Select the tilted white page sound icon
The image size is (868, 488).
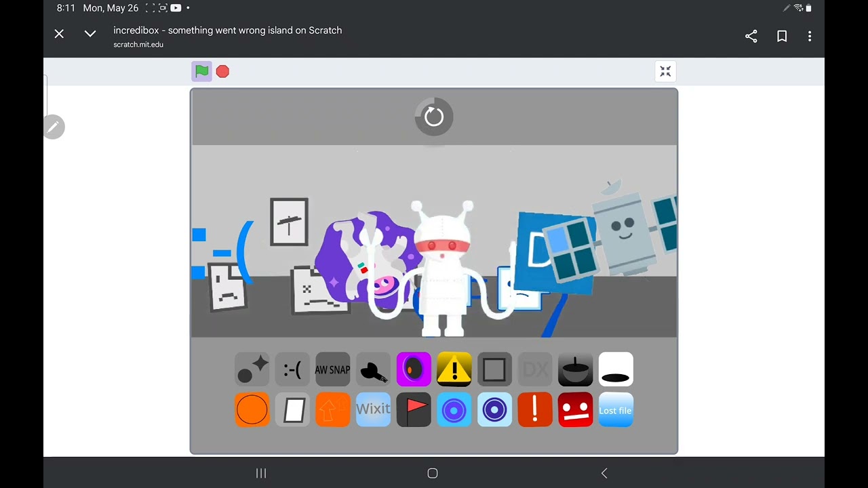292,410
